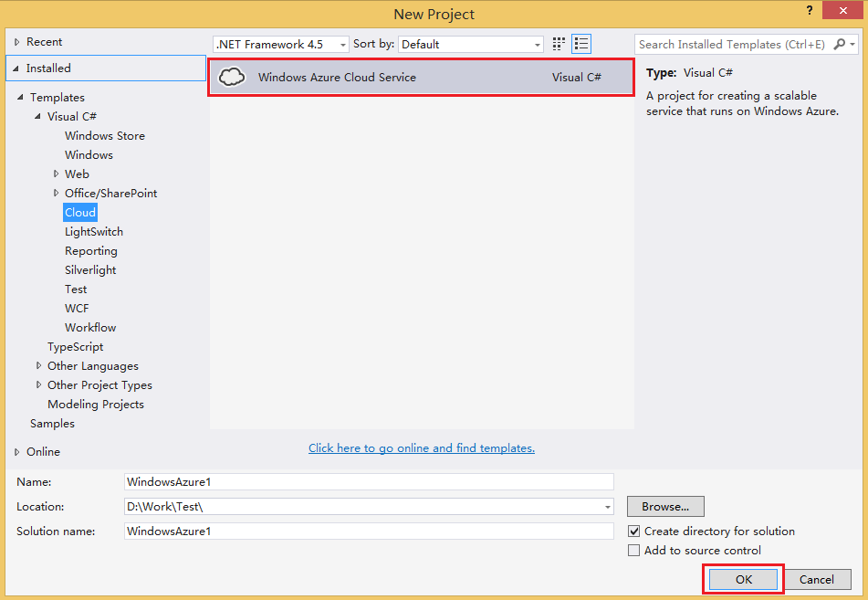The width and height of the screenshot is (868, 600).
Task: Click the Solution name input field
Action: pos(369,532)
